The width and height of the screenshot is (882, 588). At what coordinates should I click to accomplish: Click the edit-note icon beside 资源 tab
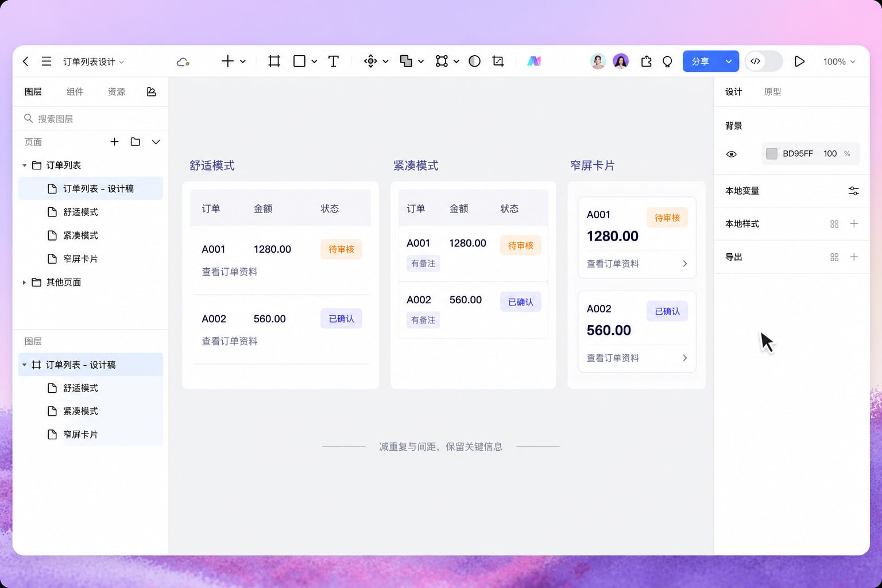click(x=151, y=92)
